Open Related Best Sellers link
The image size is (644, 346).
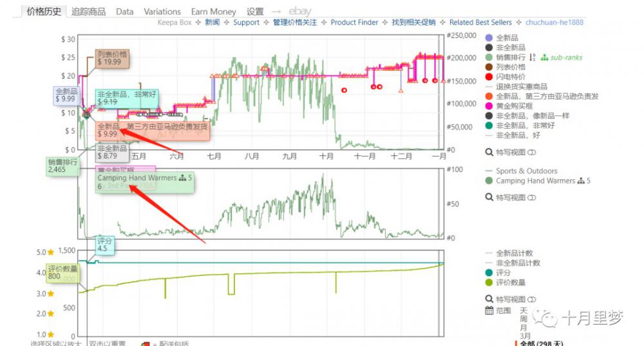[x=480, y=22]
